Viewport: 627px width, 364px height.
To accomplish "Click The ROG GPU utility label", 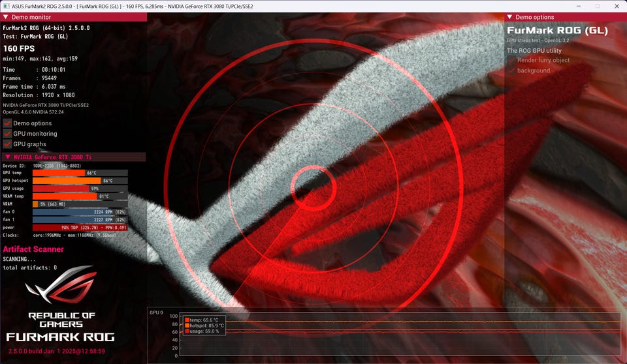I will click(534, 51).
